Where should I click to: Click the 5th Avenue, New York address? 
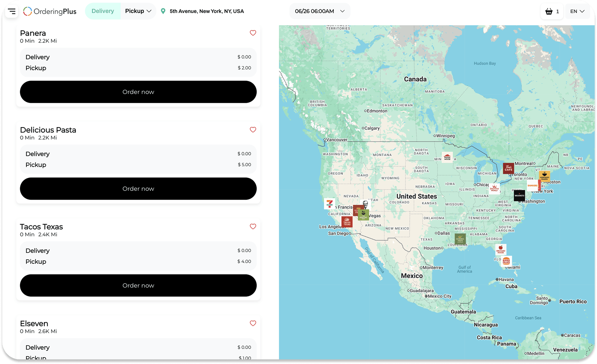point(207,11)
